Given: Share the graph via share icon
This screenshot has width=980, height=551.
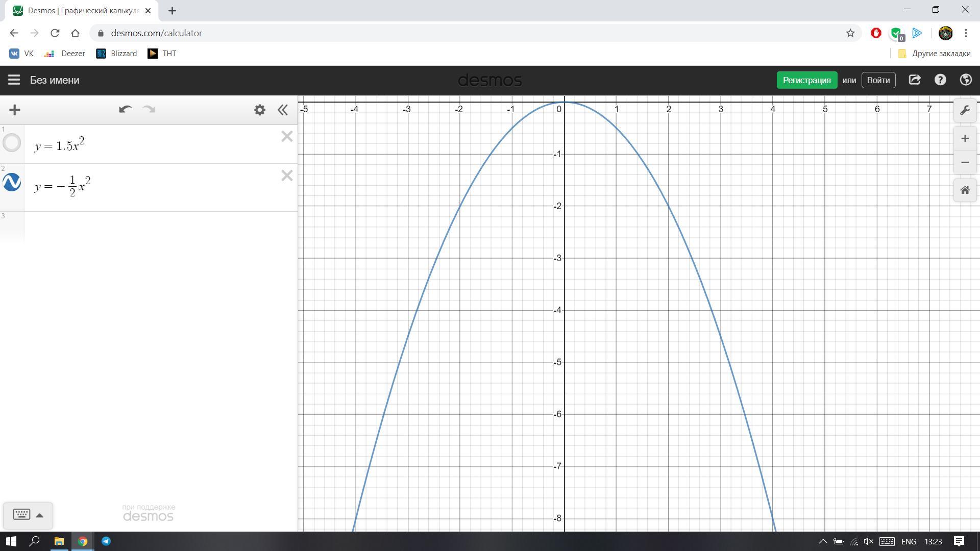Looking at the screenshot, I should (x=915, y=80).
